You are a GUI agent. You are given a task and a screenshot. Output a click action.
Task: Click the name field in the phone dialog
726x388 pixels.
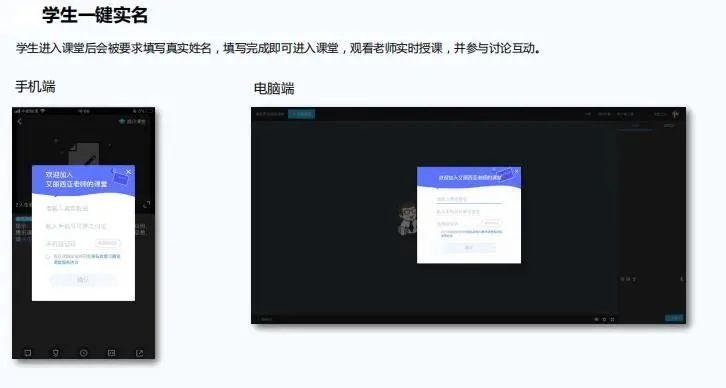[83, 208]
